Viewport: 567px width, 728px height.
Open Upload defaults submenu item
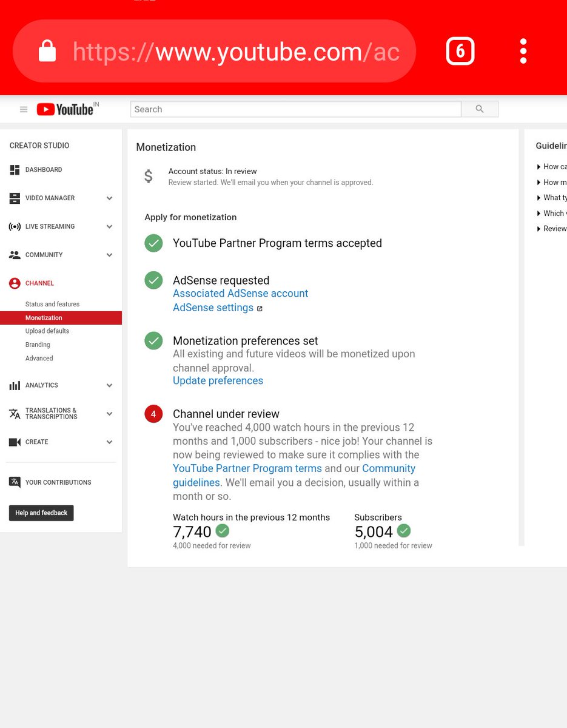[47, 331]
